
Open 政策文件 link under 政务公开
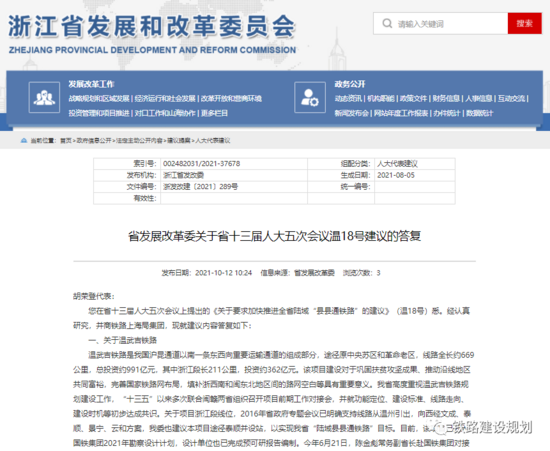point(413,99)
